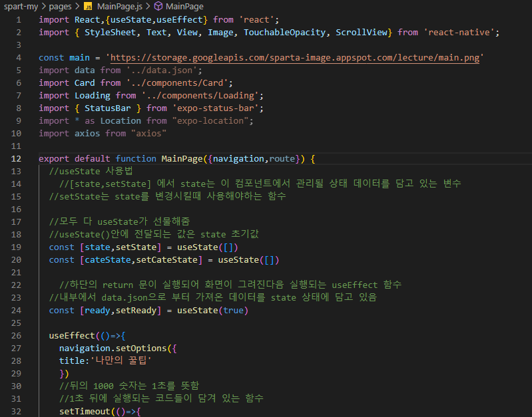Click the '//useState 사용법' comment

click(x=91, y=171)
